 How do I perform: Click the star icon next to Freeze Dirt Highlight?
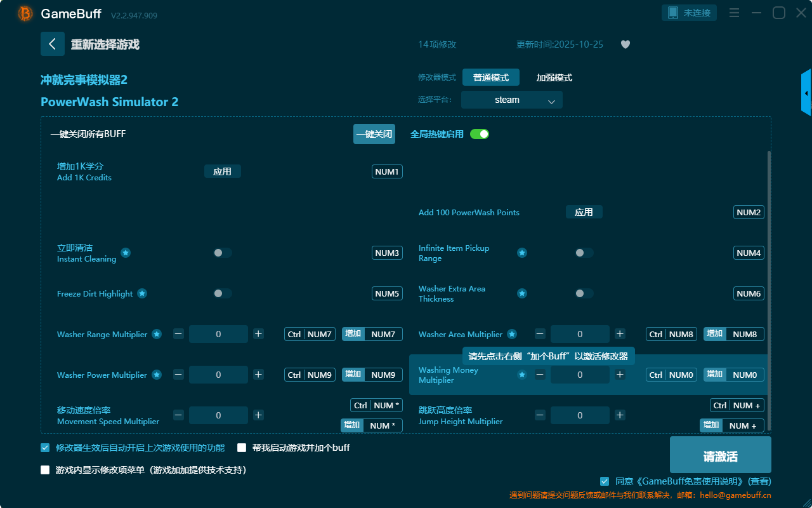[142, 293]
